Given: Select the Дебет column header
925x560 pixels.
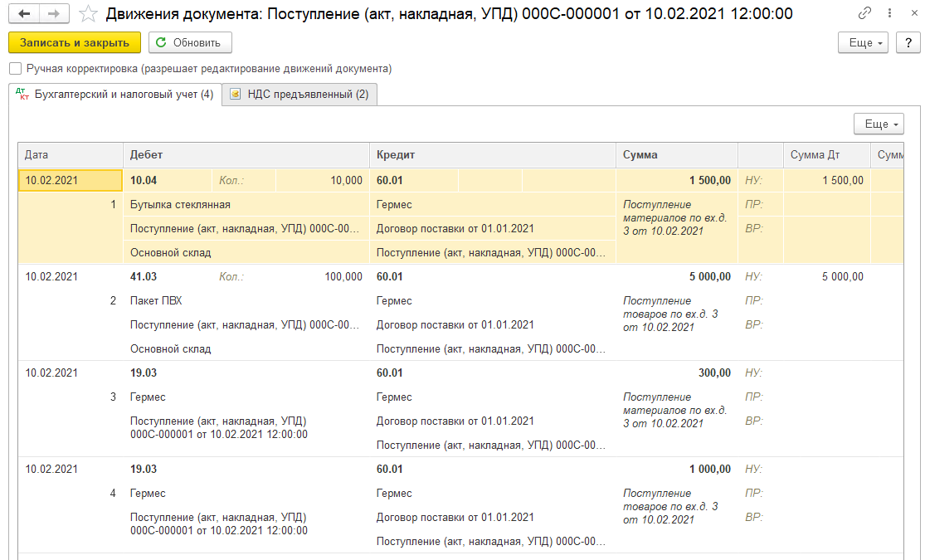Looking at the screenshot, I should [x=246, y=155].
